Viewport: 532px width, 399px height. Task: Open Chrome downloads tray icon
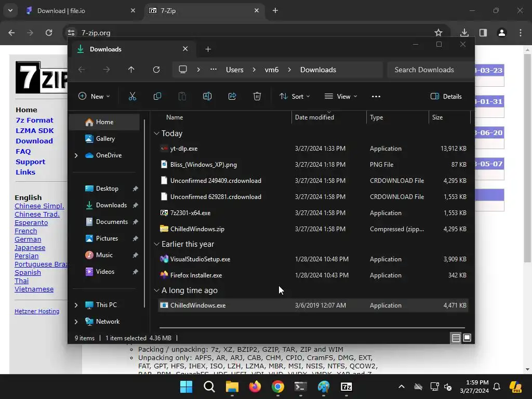pyautogui.click(x=464, y=33)
